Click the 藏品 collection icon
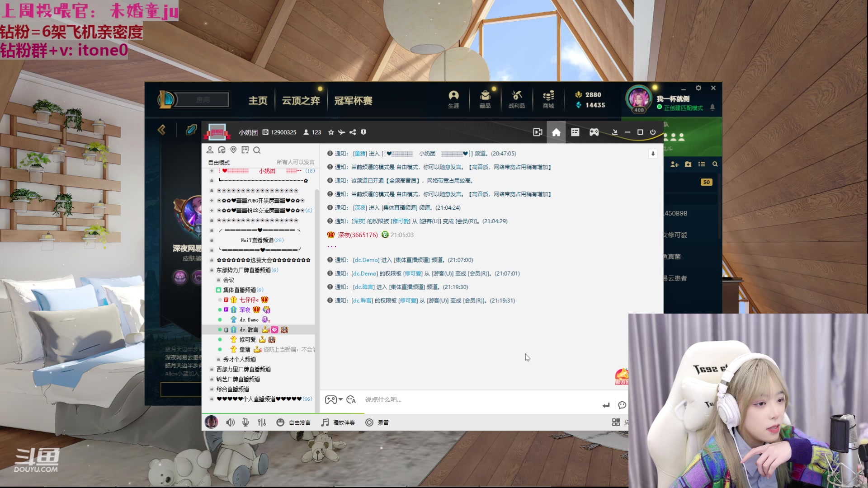Image resolution: width=868 pixels, height=488 pixels. pos(486,99)
